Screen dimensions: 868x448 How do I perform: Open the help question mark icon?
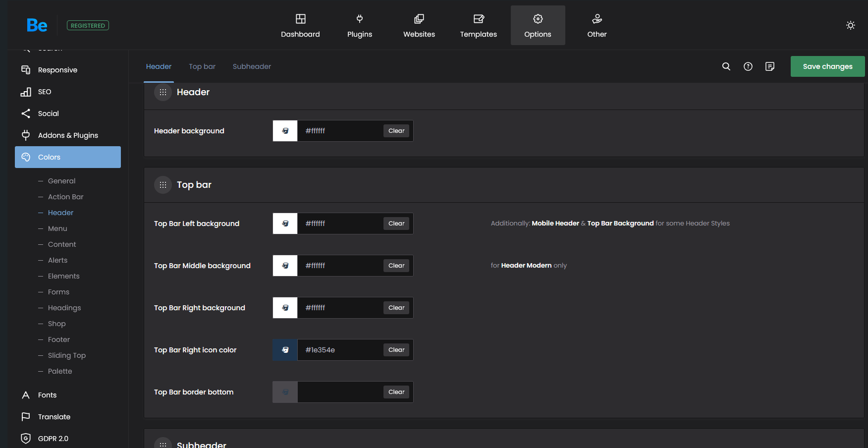(748, 66)
